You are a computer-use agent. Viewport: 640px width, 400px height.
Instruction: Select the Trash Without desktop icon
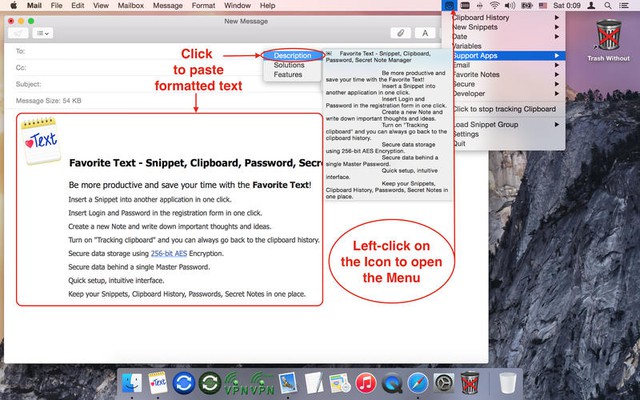[x=608, y=40]
